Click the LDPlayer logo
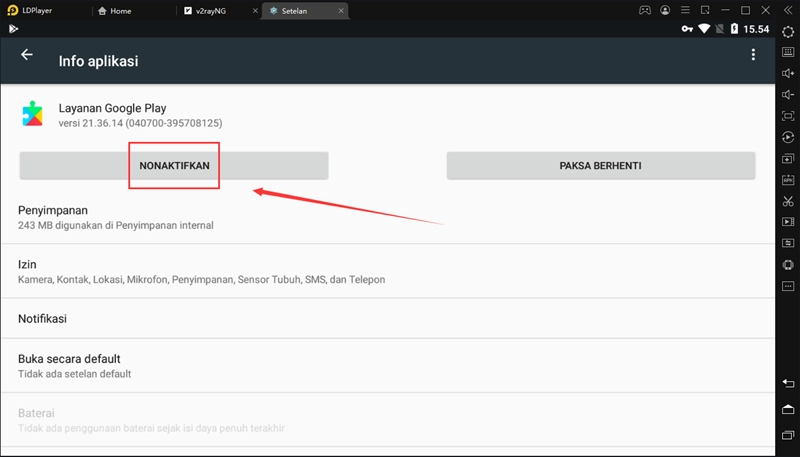The width and height of the screenshot is (800, 457). point(13,10)
